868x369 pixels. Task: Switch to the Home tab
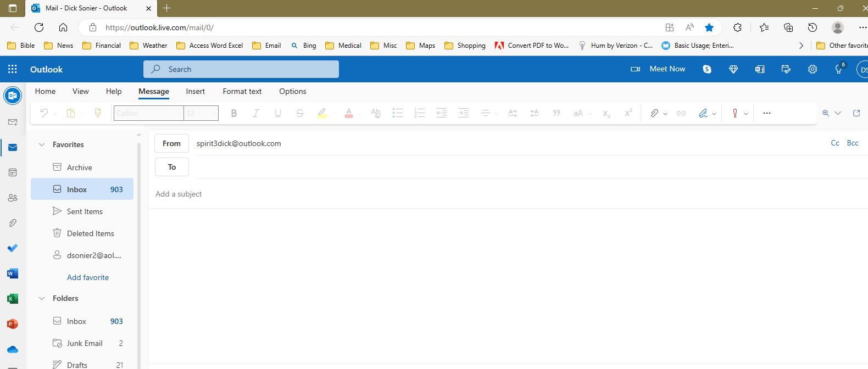click(45, 91)
